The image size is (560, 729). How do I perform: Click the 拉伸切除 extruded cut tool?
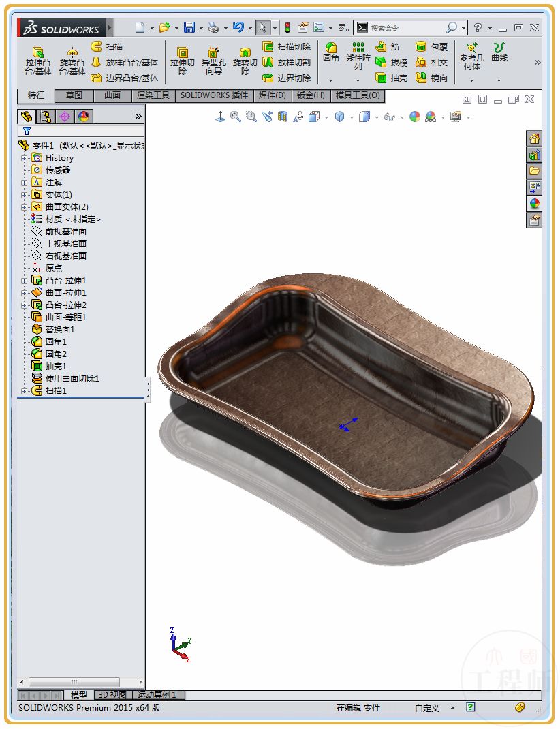182,61
